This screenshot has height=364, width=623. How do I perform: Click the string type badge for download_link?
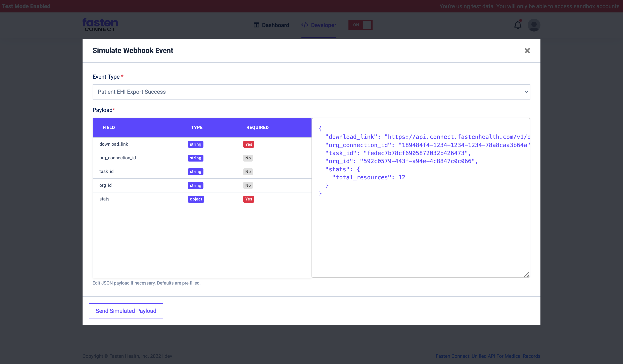tap(195, 144)
